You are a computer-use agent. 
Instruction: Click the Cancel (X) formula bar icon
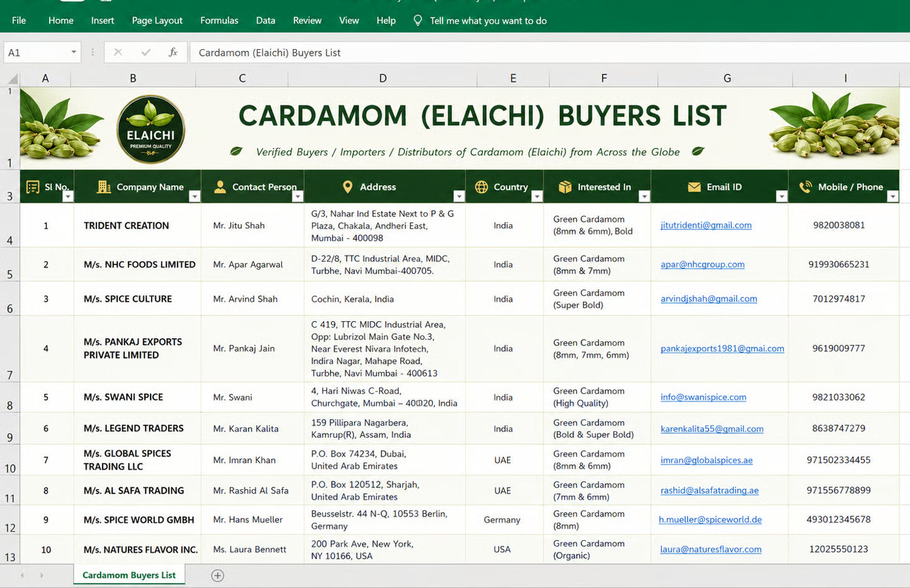click(118, 52)
